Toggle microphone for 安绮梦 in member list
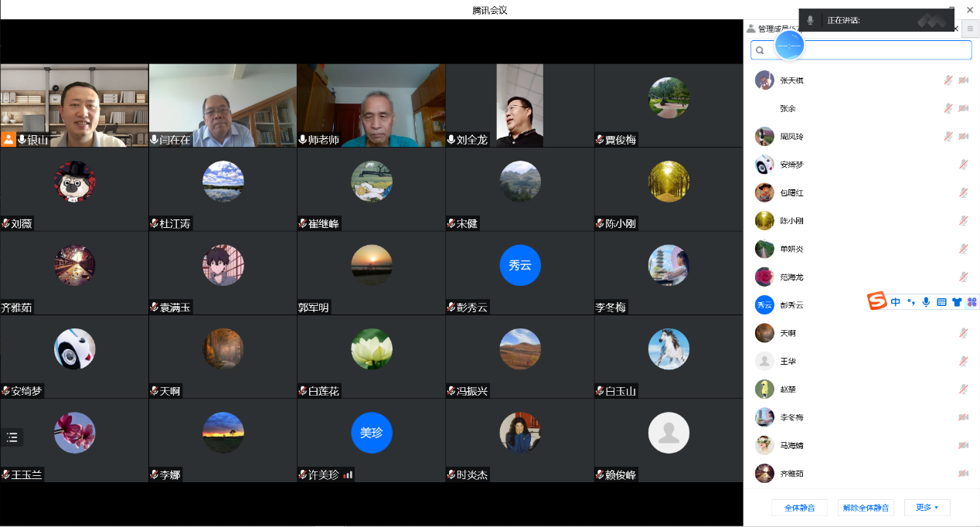Image resolution: width=980 pixels, height=527 pixels. (x=964, y=165)
